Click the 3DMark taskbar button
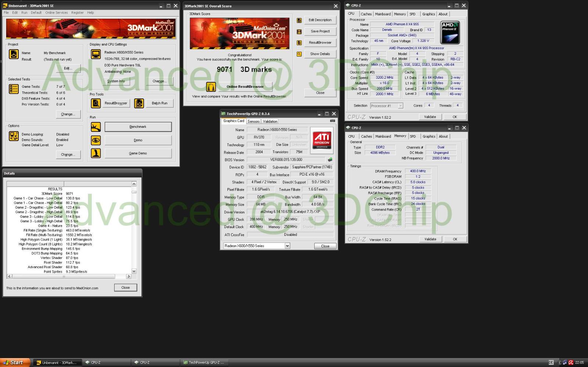This screenshot has width=588, height=367. click(x=57, y=362)
